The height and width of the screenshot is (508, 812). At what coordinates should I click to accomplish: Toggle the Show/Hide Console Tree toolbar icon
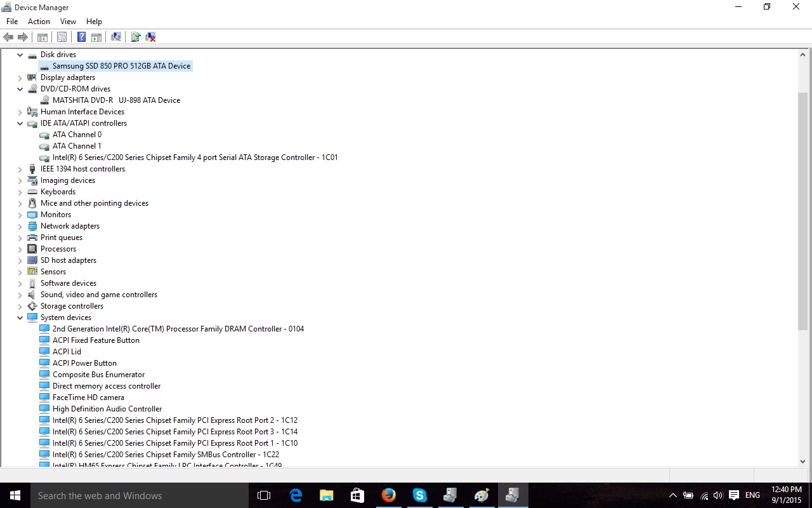43,37
